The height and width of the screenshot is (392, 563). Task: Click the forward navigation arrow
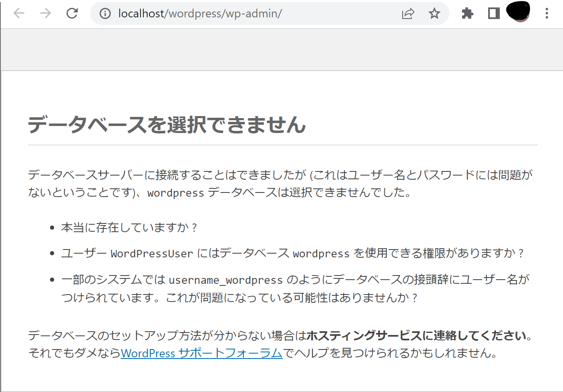click(x=45, y=13)
